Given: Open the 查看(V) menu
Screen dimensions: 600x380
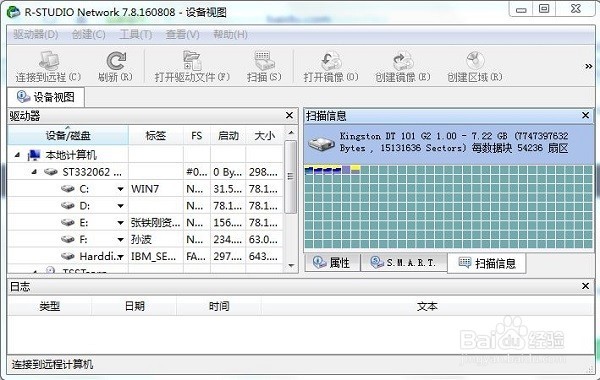Looking at the screenshot, I should click(x=182, y=35).
